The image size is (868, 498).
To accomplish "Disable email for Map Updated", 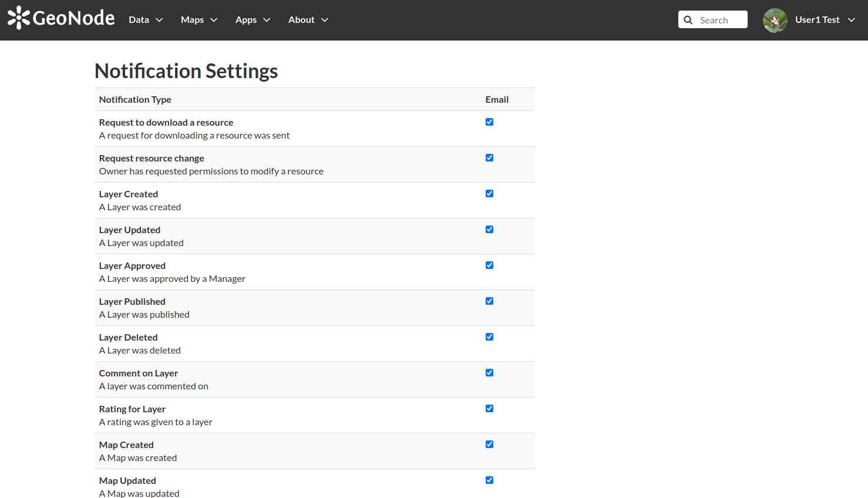I will click(489, 480).
